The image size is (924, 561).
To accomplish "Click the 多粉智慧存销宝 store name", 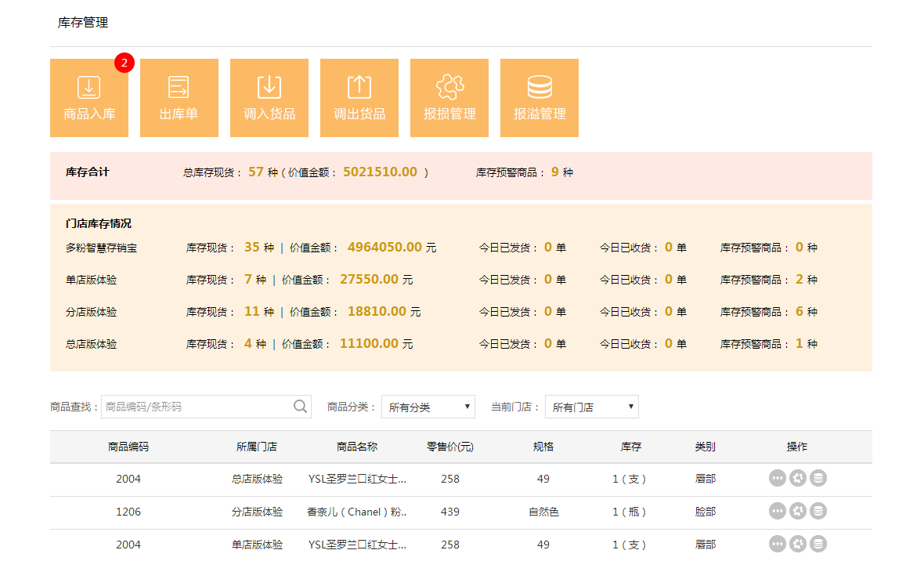I will [x=101, y=248].
